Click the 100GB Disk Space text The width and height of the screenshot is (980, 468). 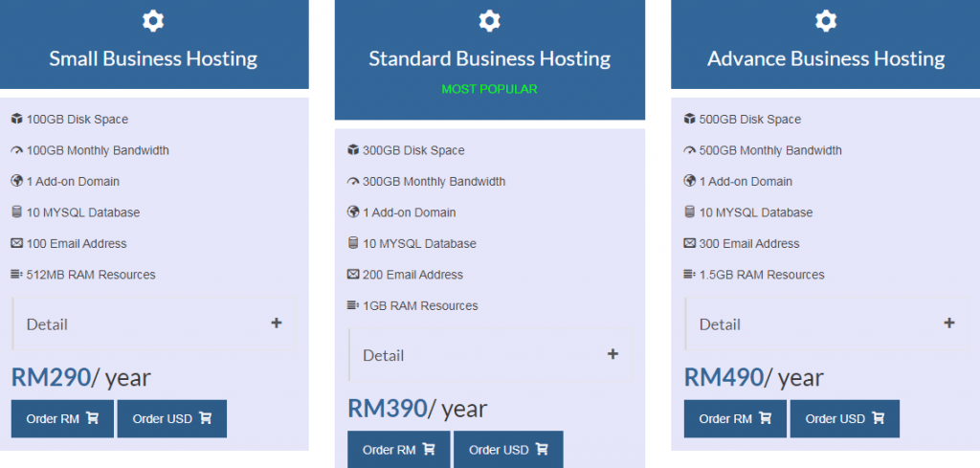pos(77,119)
